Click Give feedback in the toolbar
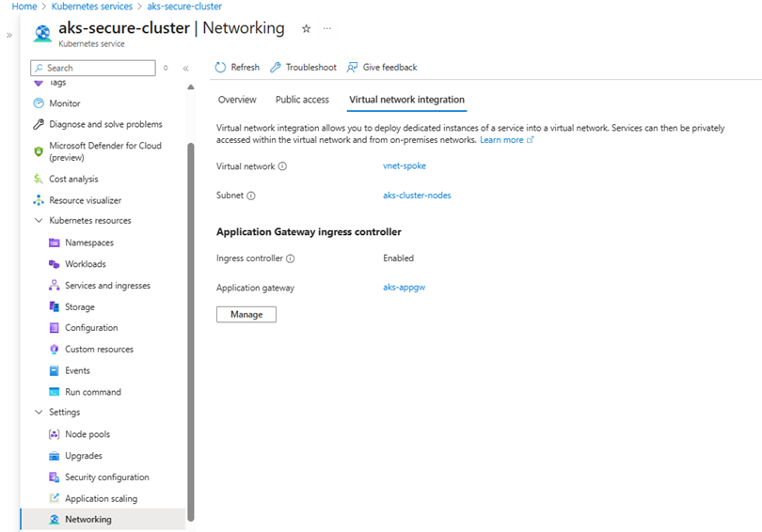This screenshot has height=532, width=762. tap(382, 68)
